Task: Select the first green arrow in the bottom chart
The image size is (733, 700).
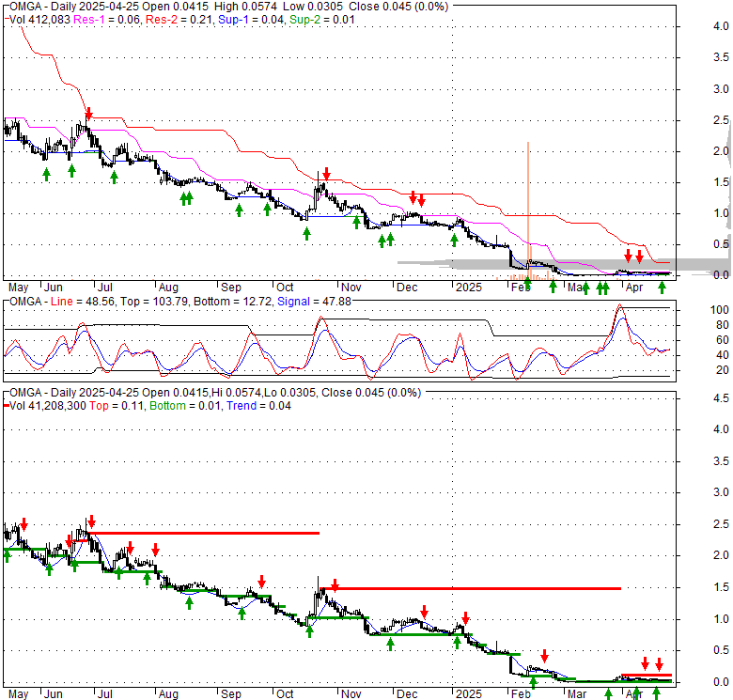Action: pyautogui.click(x=8, y=555)
